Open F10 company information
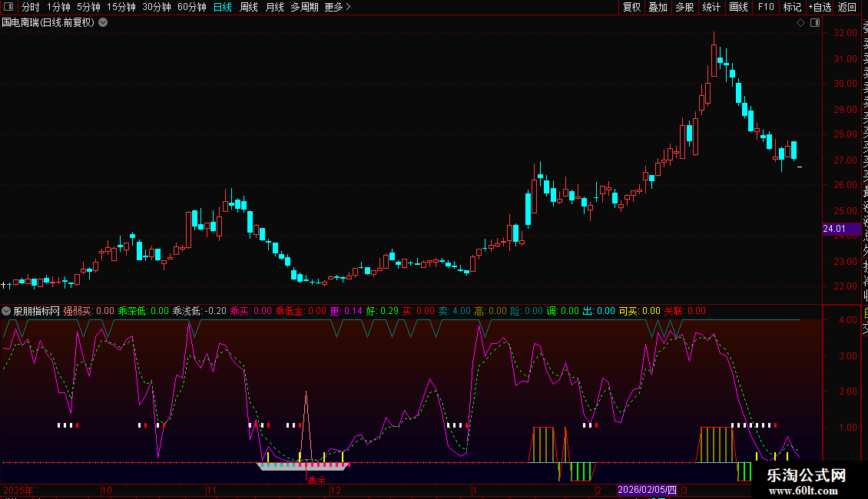This screenshot has width=868, height=499. pos(766,7)
